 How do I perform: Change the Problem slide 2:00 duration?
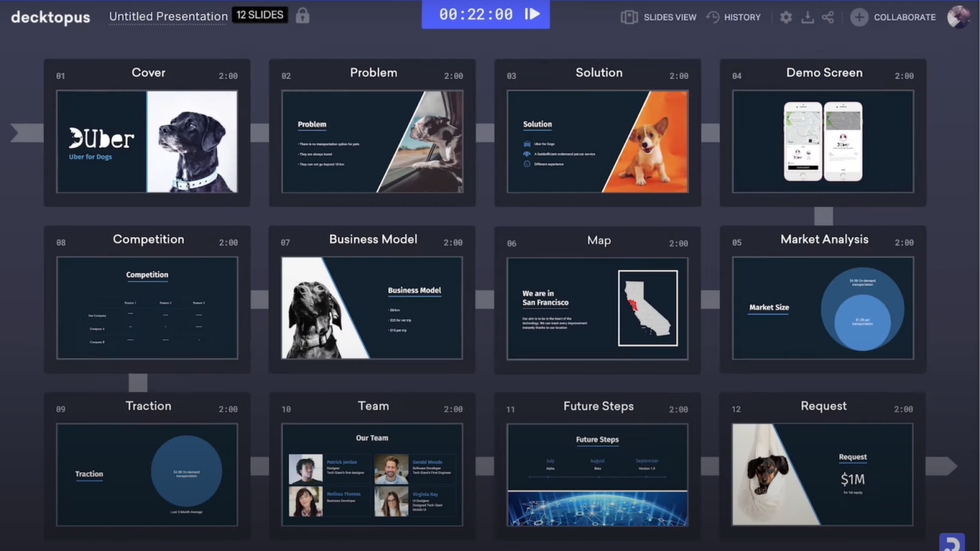point(453,75)
